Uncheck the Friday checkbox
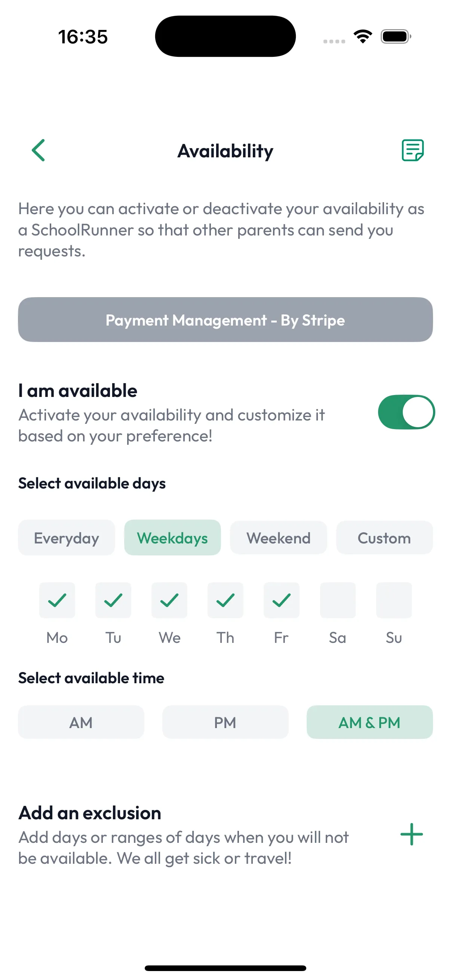Image resolution: width=451 pixels, height=980 pixels. (x=281, y=600)
